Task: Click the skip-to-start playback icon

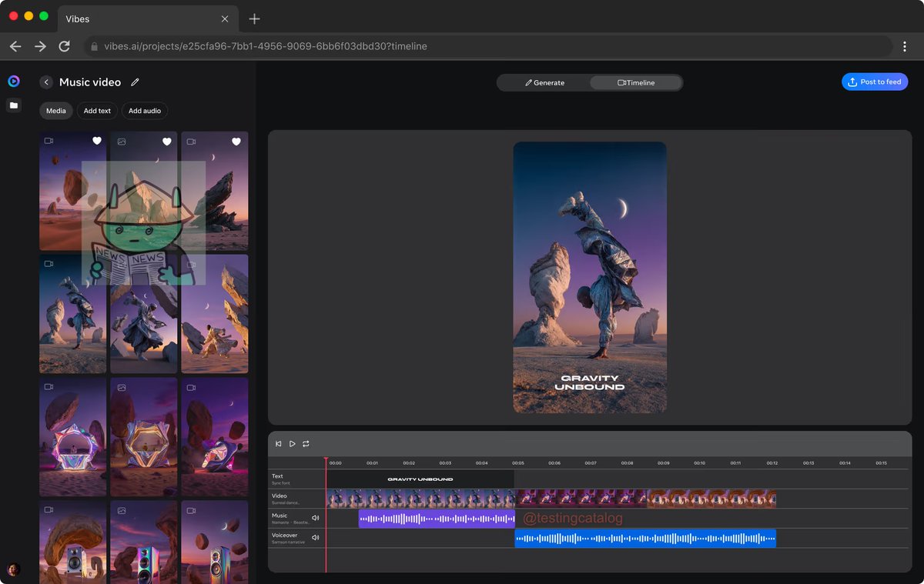Action: (278, 443)
